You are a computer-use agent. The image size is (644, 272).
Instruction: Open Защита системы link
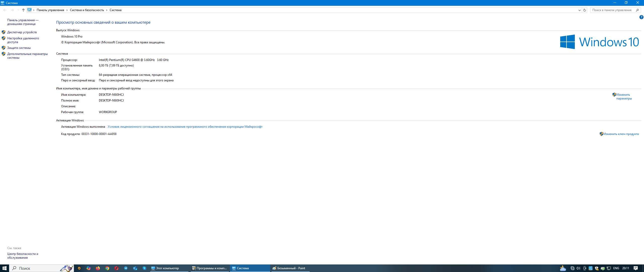(19, 48)
